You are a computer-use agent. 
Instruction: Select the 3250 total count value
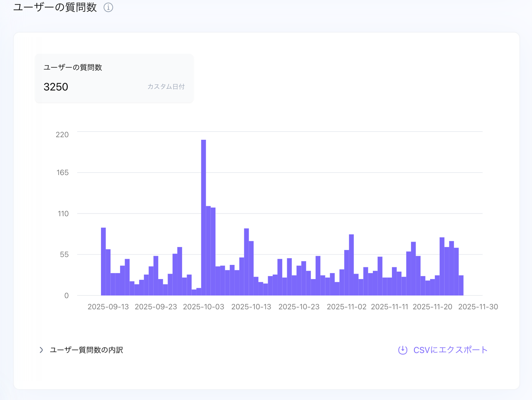(x=56, y=87)
